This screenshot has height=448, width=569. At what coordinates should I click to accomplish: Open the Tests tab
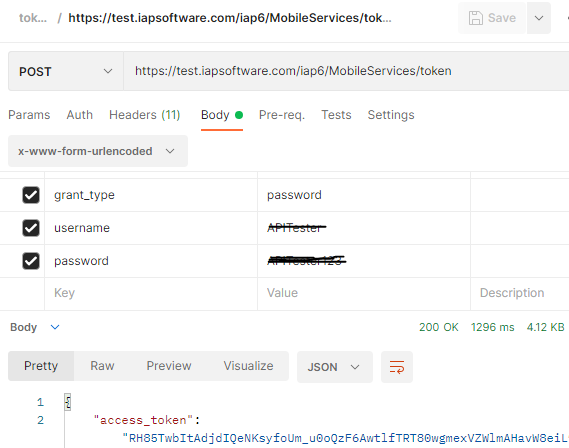tap(336, 115)
